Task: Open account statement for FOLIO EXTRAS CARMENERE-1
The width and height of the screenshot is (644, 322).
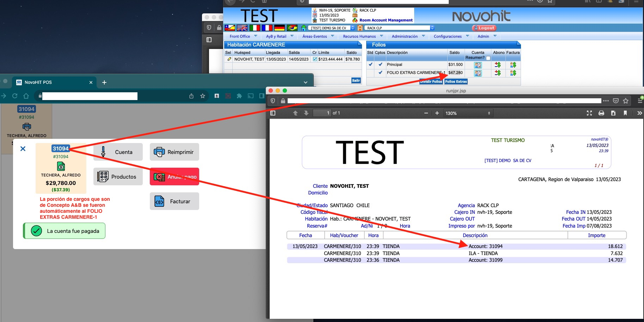Action: 478,73
